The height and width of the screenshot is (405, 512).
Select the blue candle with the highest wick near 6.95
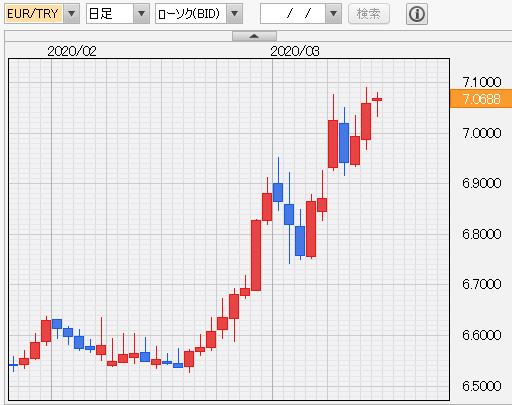[278, 192]
